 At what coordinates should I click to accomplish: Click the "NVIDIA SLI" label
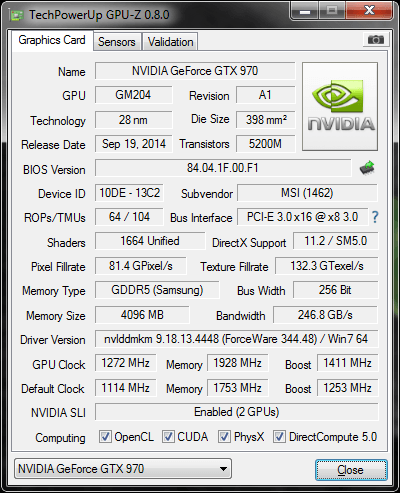pos(58,413)
